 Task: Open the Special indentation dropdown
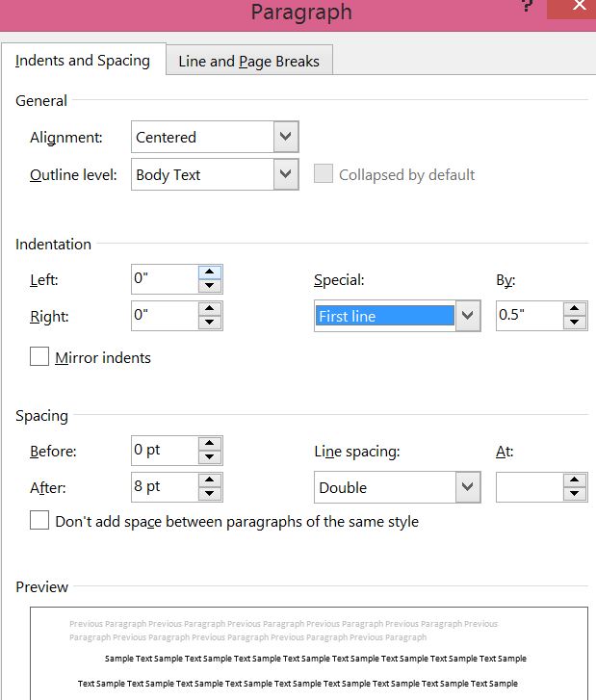click(467, 316)
